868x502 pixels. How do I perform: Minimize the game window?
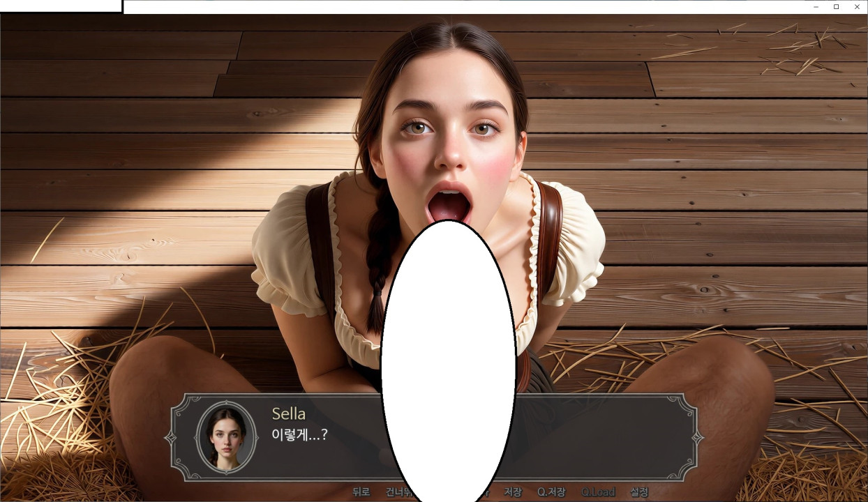[816, 7]
